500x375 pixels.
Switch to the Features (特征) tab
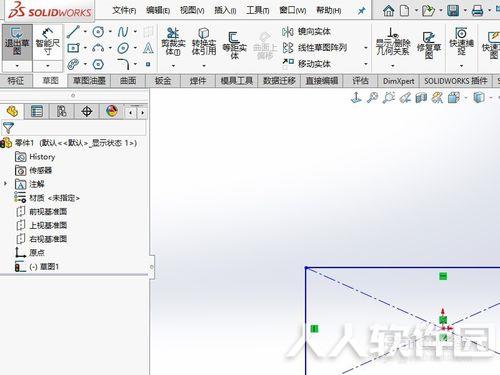(x=16, y=81)
